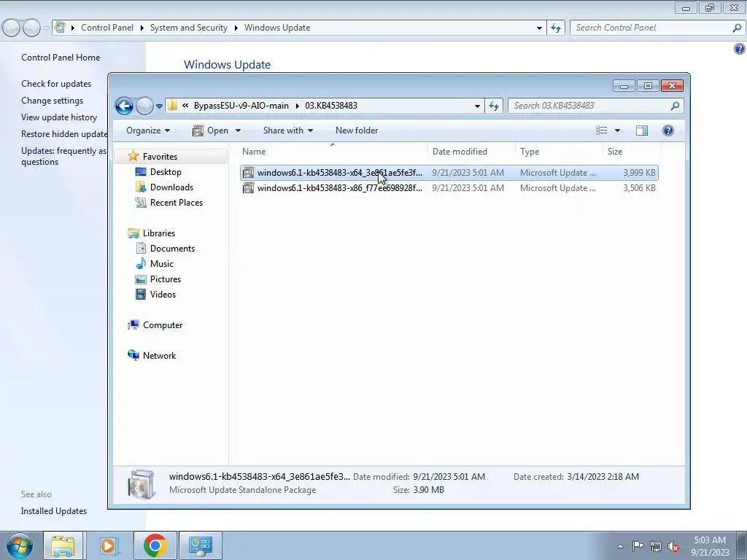The width and height of the screenshot is (747, 560).
Task: Click the Control Panel refresh button
Action: click(555, 28)
